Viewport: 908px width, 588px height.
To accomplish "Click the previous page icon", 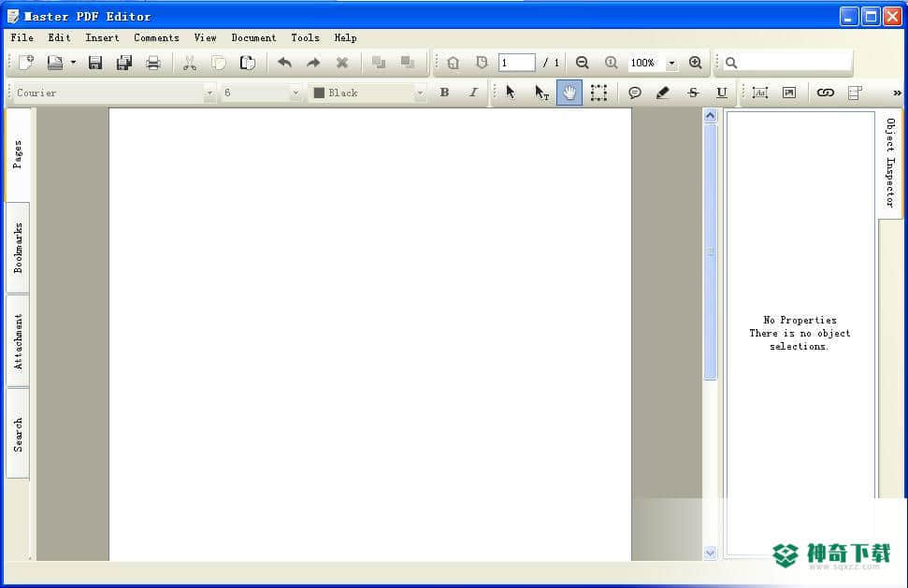I will click(454, 63).
